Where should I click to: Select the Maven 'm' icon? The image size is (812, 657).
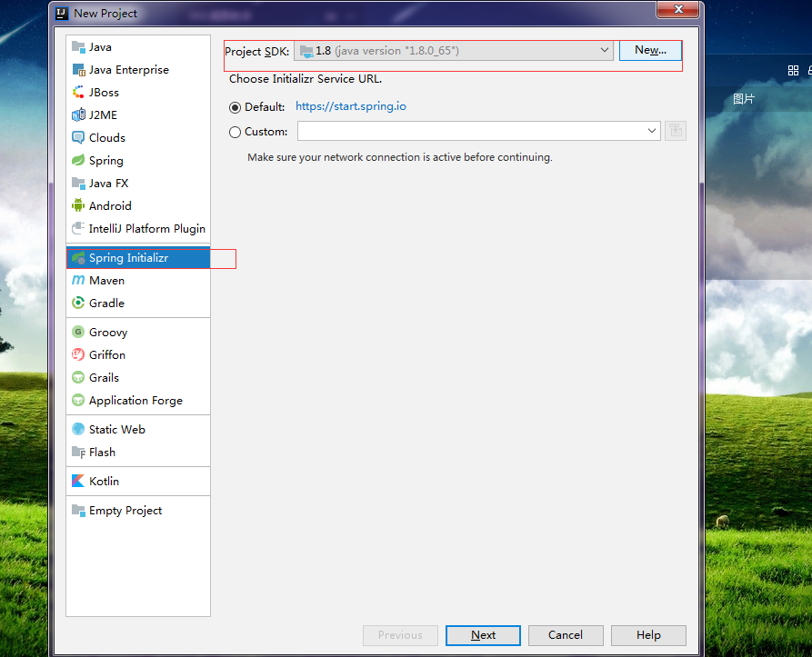78,281
